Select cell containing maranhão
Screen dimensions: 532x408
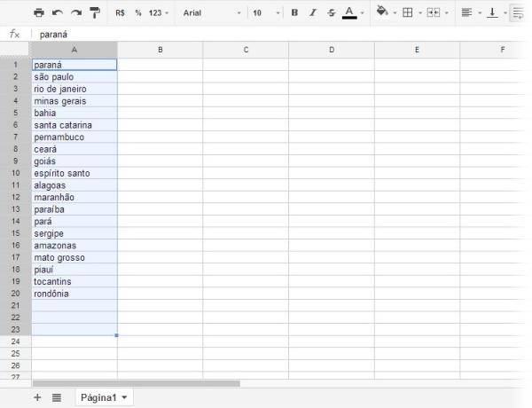(x=74, y=197)
